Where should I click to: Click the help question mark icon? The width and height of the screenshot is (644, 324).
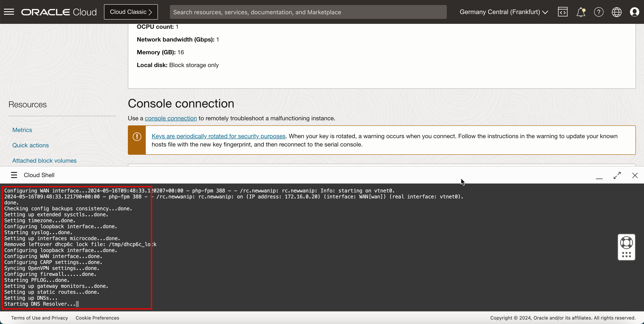(598, 12)
